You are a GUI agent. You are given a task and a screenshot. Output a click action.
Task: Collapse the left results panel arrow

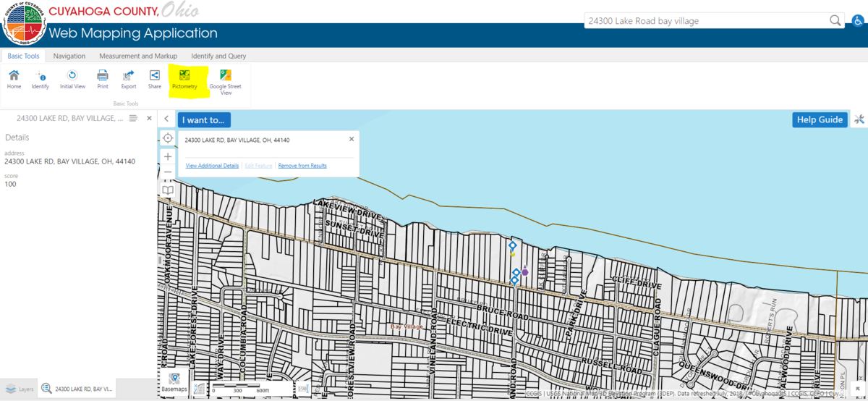(166, 119)
